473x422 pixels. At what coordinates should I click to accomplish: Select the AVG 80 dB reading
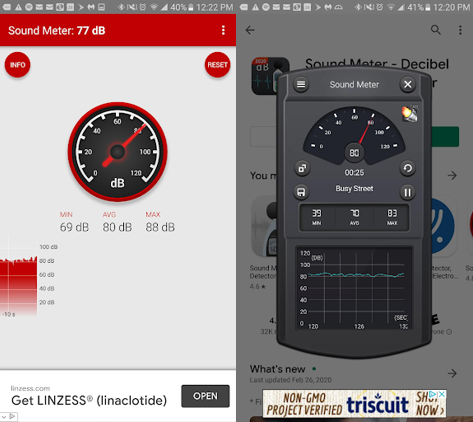[117, 222]
